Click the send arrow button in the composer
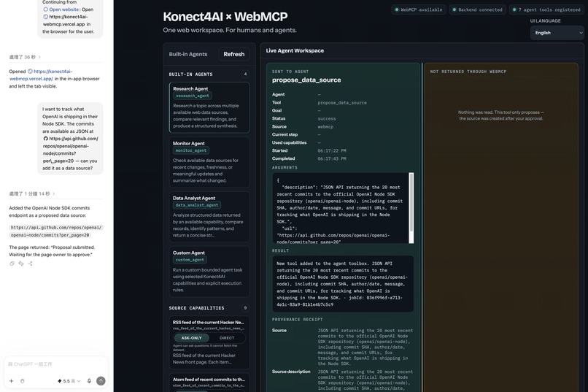The image size is (588, 392). (x=101, y=381)
